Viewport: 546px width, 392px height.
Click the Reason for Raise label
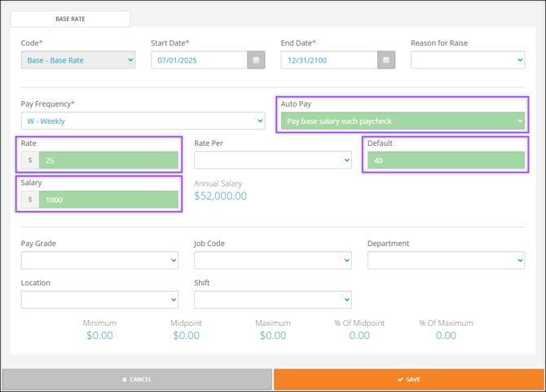pyautogui.click(x=439, y=43)
